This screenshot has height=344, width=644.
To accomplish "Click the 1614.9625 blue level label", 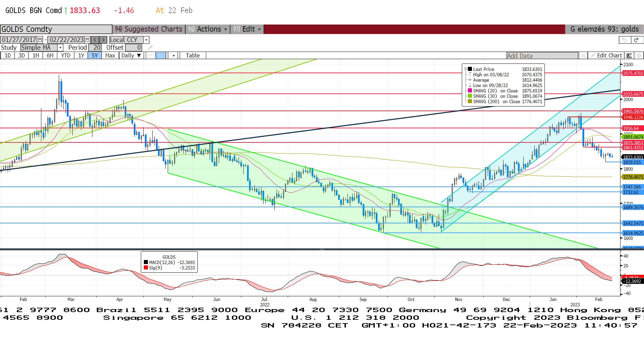I will pyautogui.click(x=633, y=233).
